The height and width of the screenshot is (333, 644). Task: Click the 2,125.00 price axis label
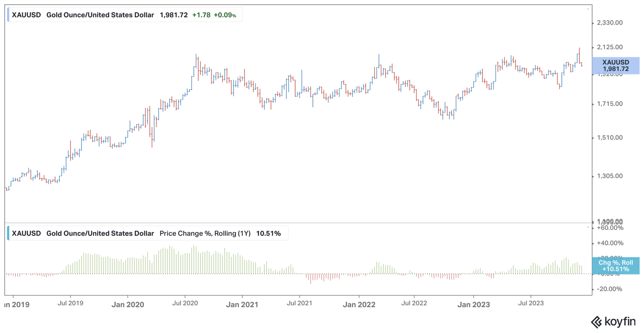click(610, 47)
